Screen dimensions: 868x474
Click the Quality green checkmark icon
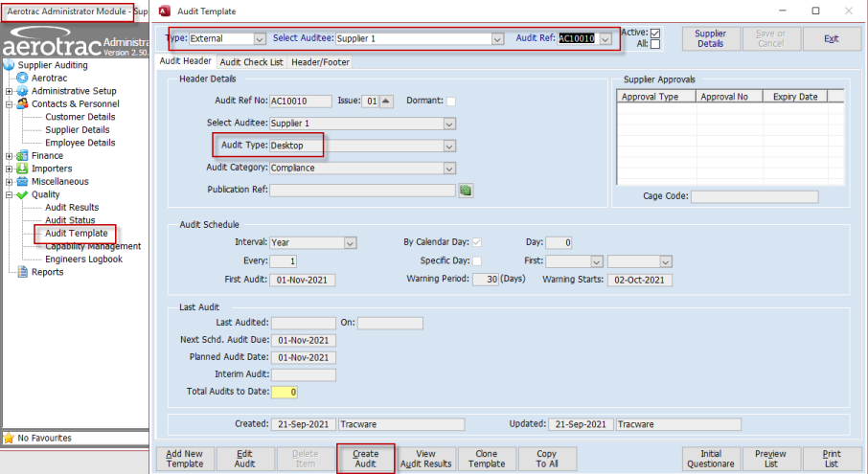23,194
